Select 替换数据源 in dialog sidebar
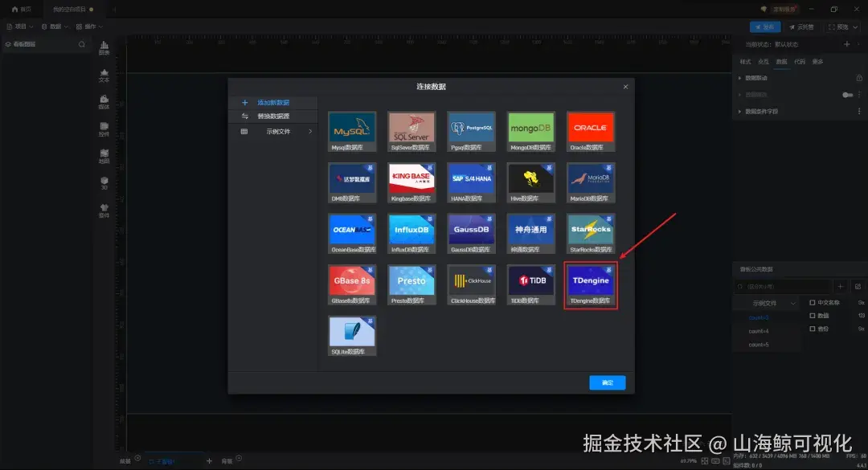This screenshot has height=470, width=868. pos(273,116)
